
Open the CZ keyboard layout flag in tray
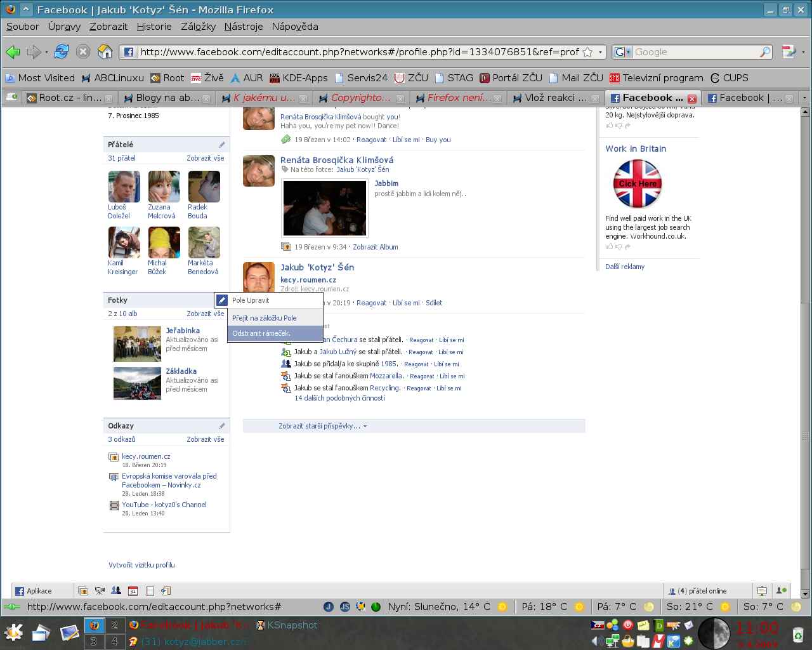(x=598, y=625)
